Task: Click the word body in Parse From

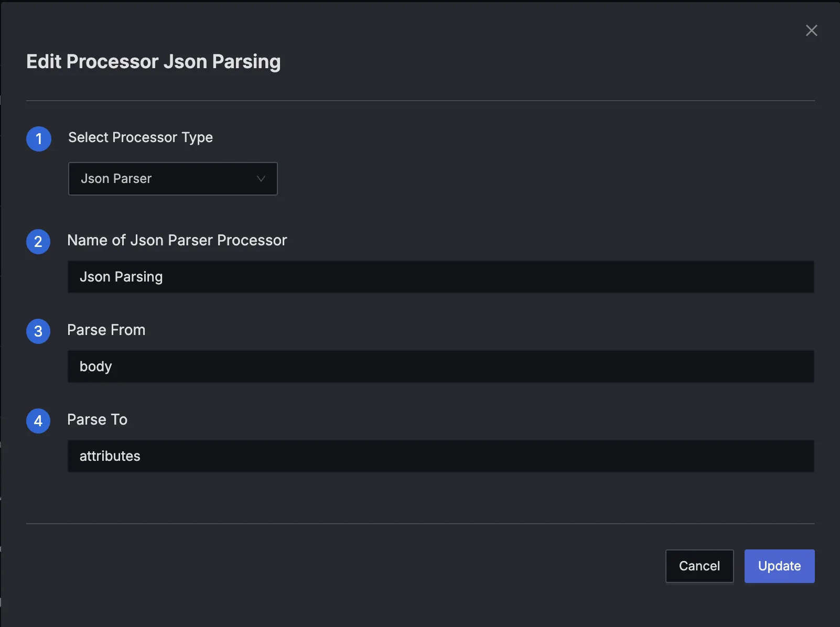Action: (95, 366)
